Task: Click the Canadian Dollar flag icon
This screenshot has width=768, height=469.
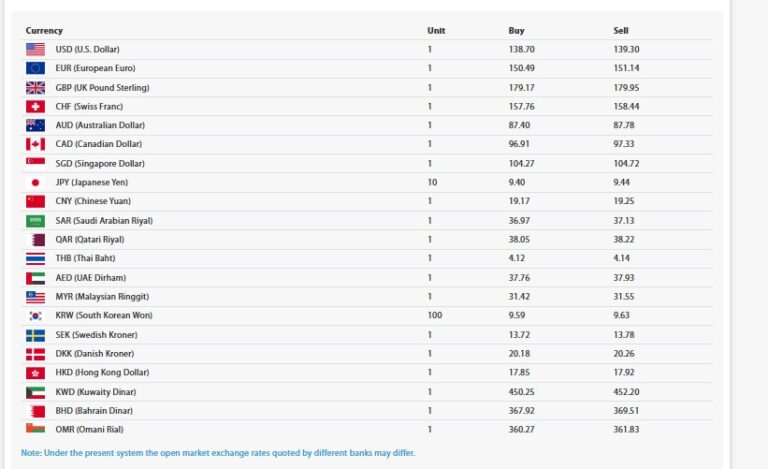Action: [35, 144]
